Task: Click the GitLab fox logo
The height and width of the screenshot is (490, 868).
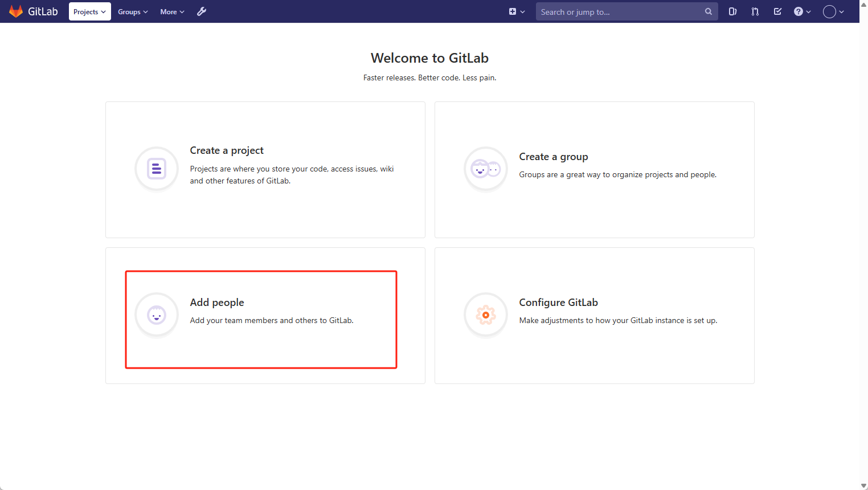Action: point(16,11)
